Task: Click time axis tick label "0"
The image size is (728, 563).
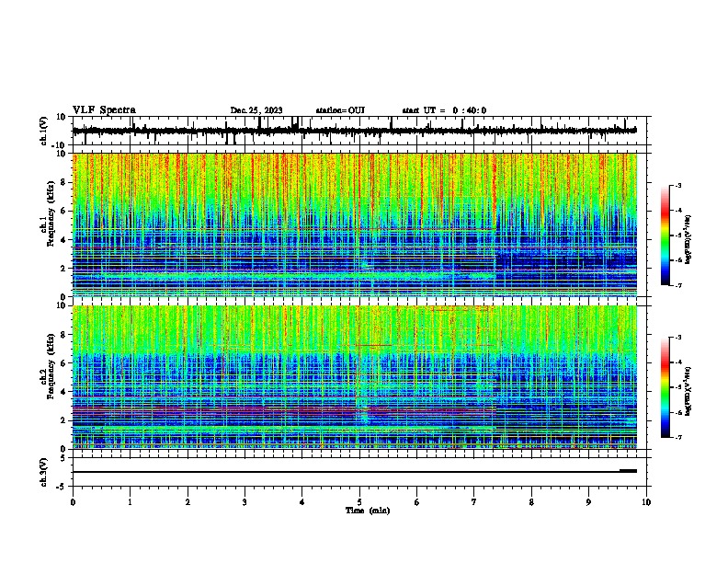Action: pos(73,501)
